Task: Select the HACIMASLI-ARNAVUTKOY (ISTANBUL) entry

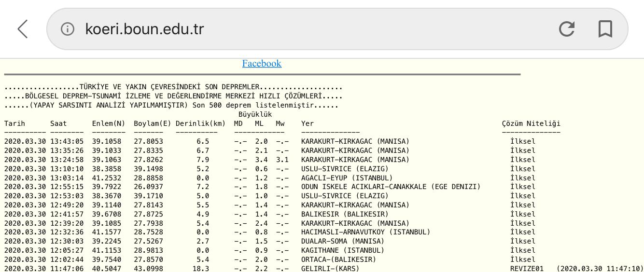Action: [x=365, y=232]
